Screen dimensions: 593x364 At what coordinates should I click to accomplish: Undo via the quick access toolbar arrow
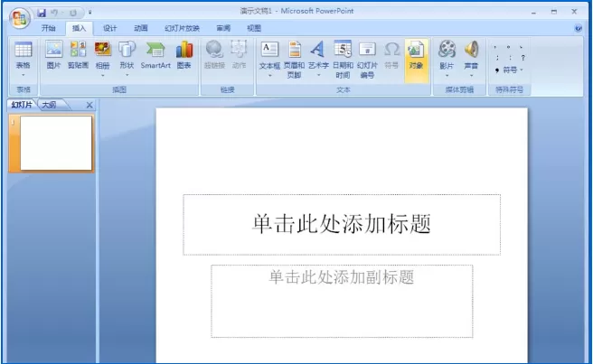tap(54, 13)
